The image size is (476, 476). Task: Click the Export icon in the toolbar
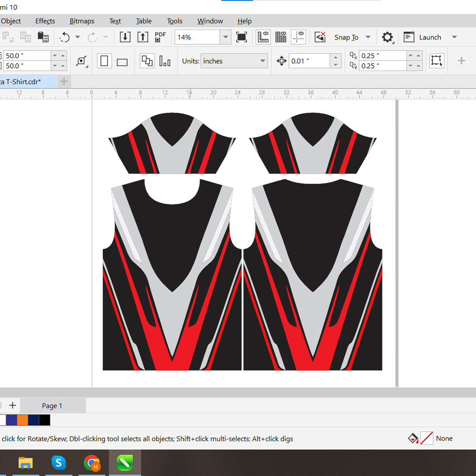pos(143,37)
